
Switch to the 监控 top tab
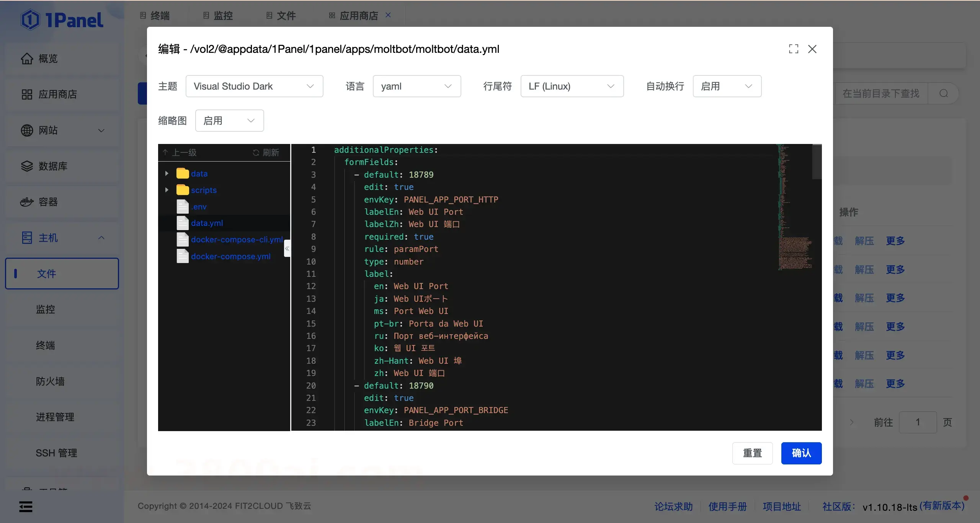pos(218,16)
